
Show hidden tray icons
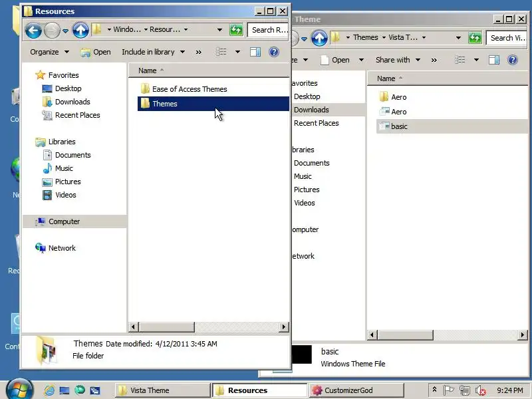click(x=434, y=390)
